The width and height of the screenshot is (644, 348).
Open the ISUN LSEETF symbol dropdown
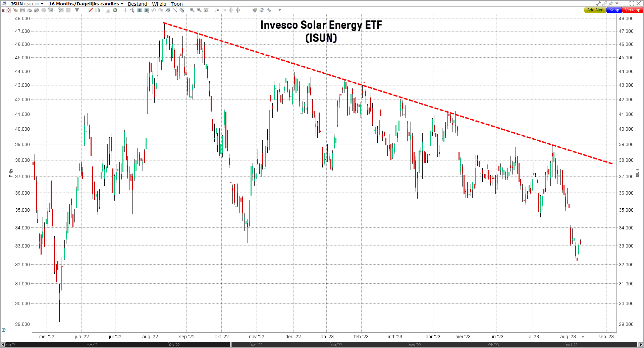(x=27, y=4)
